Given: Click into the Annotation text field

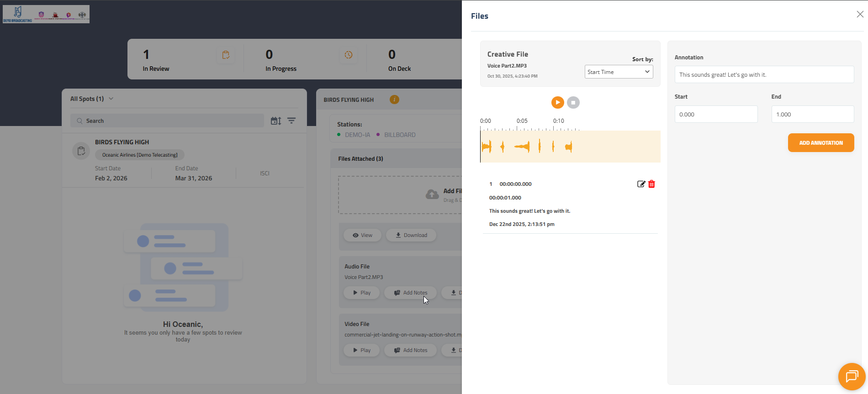Looking at the screenshot, I should coord(764,74).
